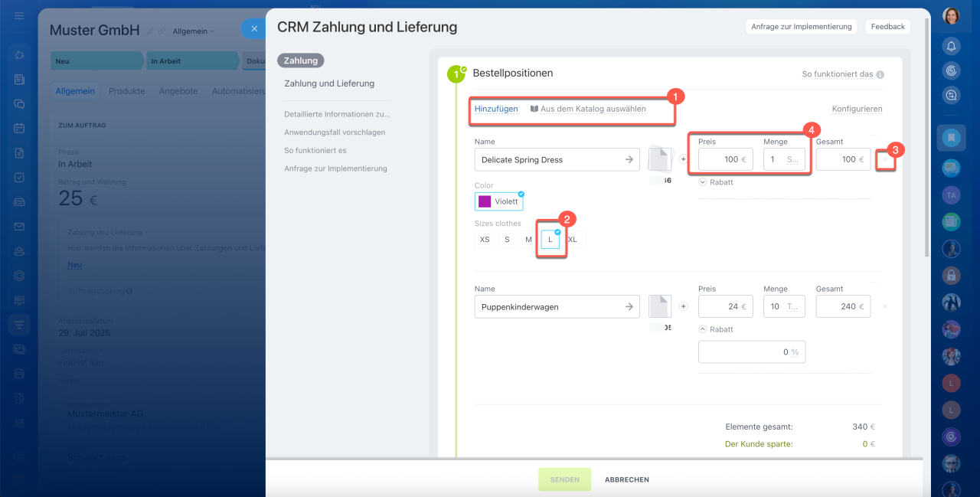The width and height of the screenshot is (980, 497).
Task: Remove the Puppenkinderwagen row with X
Action: point(885,306)
